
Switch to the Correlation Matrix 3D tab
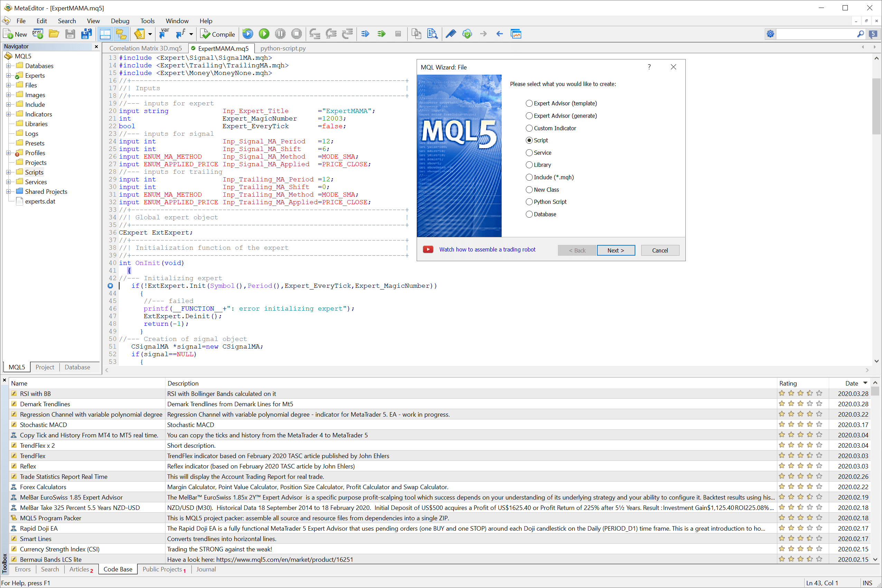click(x=145, y=48)
